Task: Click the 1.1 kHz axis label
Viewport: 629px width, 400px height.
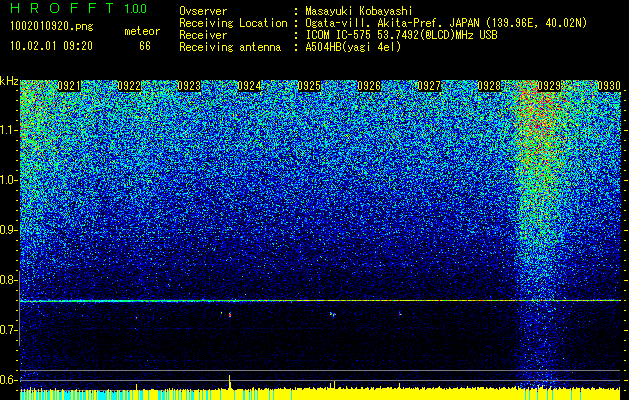Action: 9,130
